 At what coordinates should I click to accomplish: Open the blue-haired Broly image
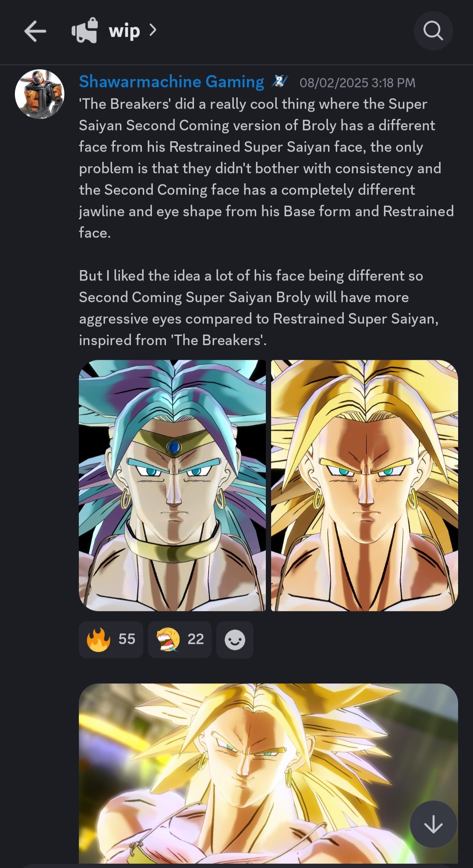point(172,485)
